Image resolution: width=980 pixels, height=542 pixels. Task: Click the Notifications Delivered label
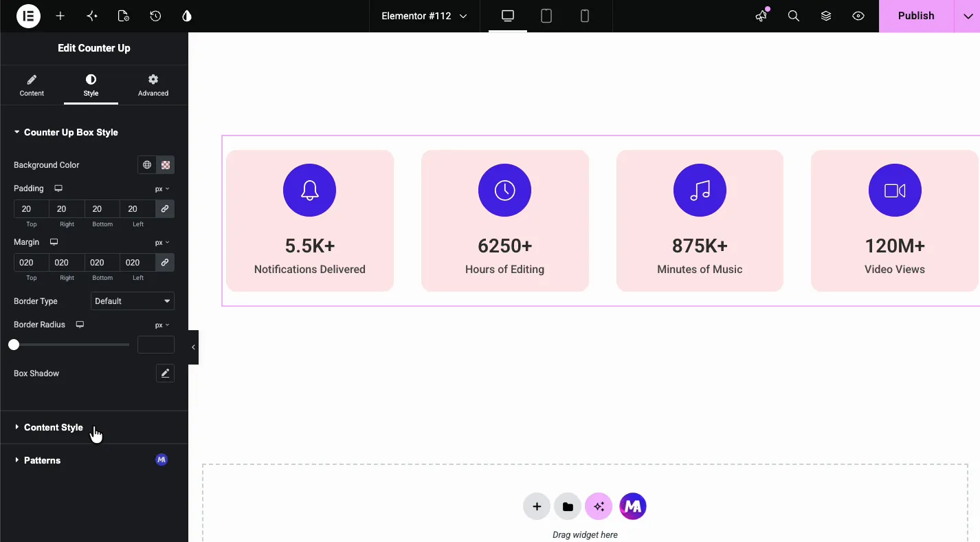pos(310,269)
